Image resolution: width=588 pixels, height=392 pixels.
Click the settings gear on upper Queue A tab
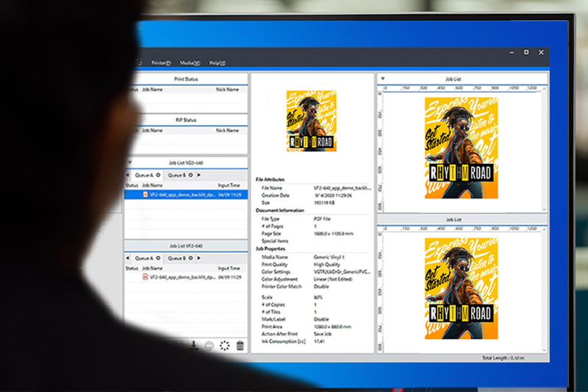click(159, 175)
